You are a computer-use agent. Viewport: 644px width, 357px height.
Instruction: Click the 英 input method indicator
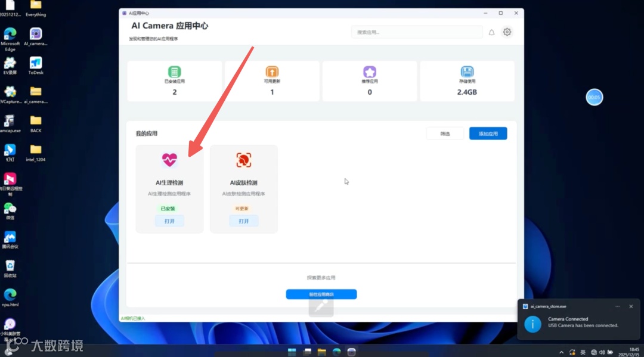coord(583,352)
